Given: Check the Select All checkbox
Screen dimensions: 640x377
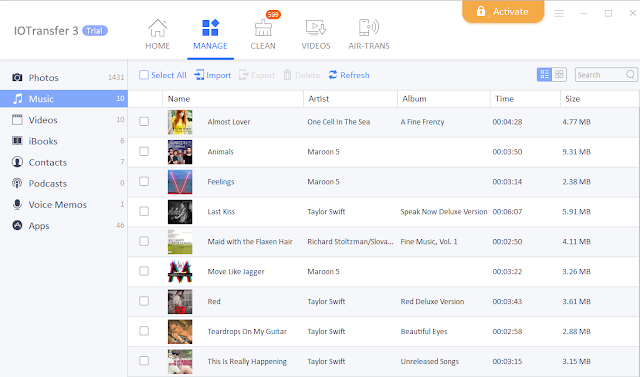Looking at the screenshot, I should tap(144, 75).
